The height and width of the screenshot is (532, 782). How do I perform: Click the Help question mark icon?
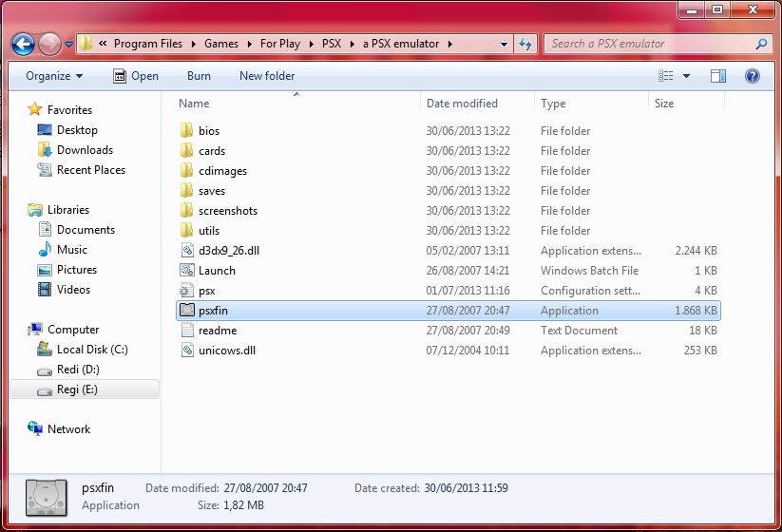(x=753, y=76)
